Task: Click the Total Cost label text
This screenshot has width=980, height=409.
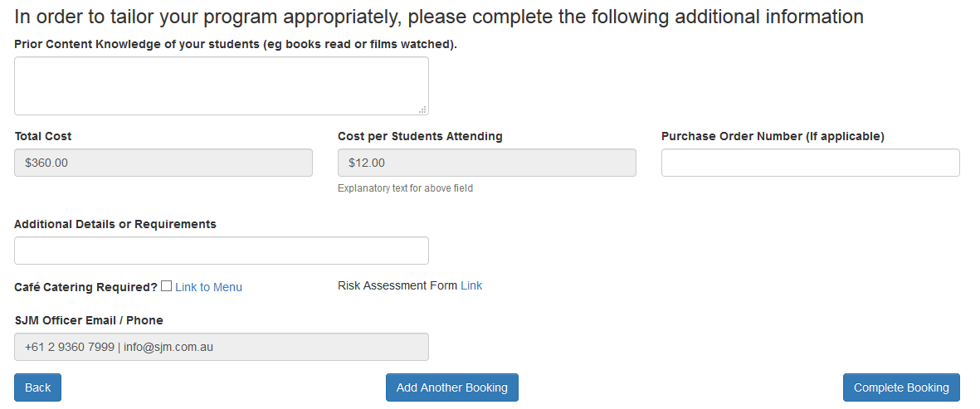Action: (43, 136)
